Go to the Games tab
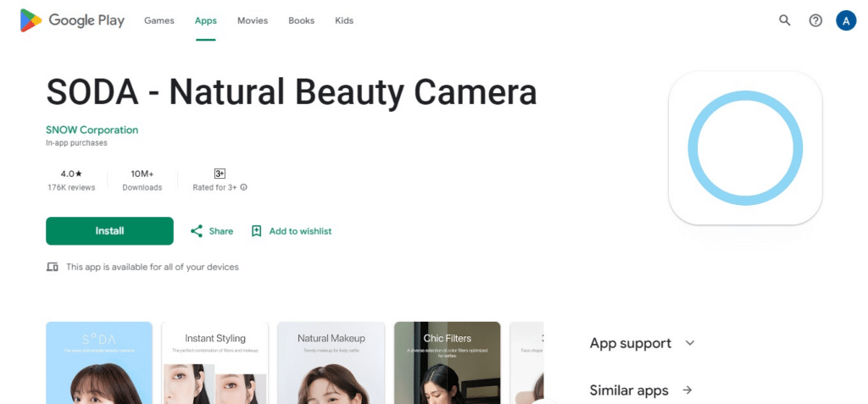868x404 pixels. 159,20
